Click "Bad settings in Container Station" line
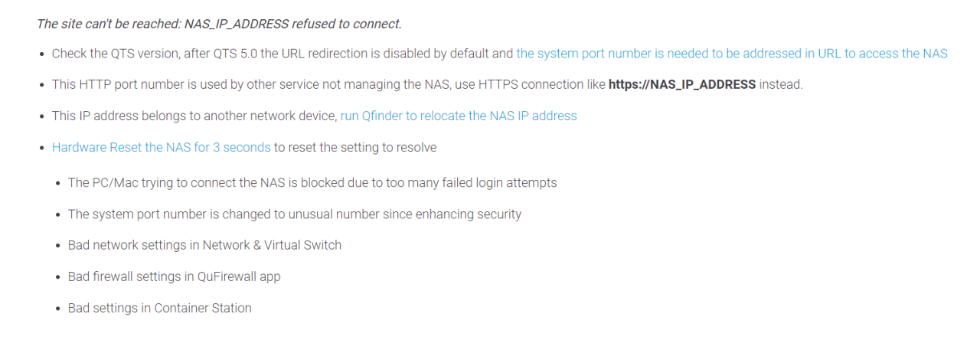980x340 pixels. (159, 308)
